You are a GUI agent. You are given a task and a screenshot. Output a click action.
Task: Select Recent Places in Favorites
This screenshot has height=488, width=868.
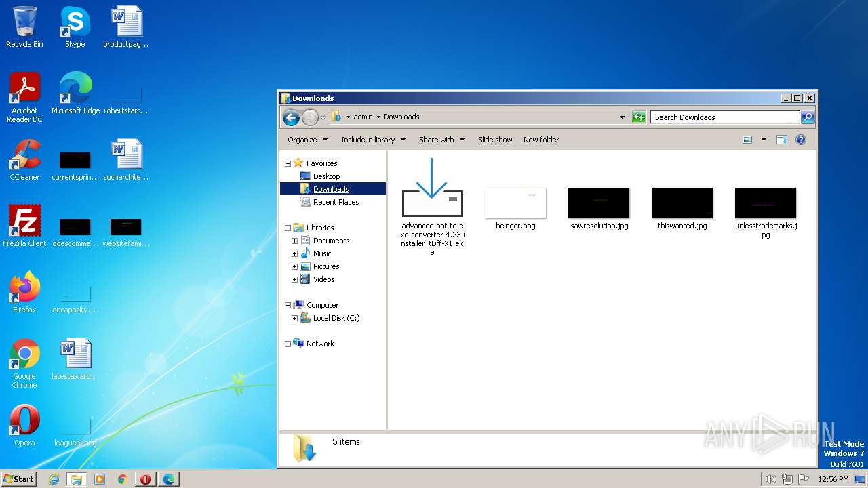[x=336, y=202]
